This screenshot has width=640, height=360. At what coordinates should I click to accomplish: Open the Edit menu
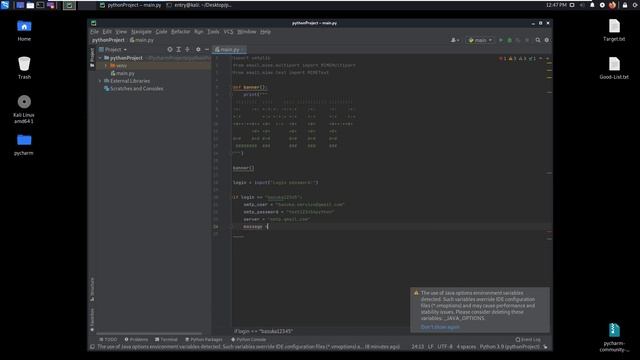107,31
